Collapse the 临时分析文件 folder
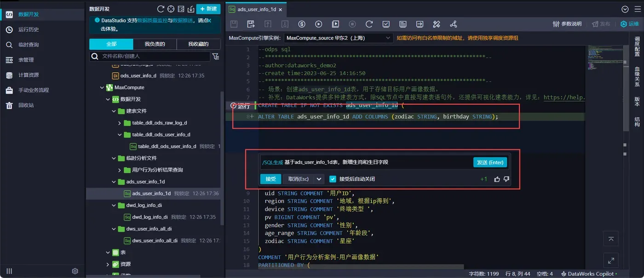The image size is (644, 278). (x=114, y=158)
